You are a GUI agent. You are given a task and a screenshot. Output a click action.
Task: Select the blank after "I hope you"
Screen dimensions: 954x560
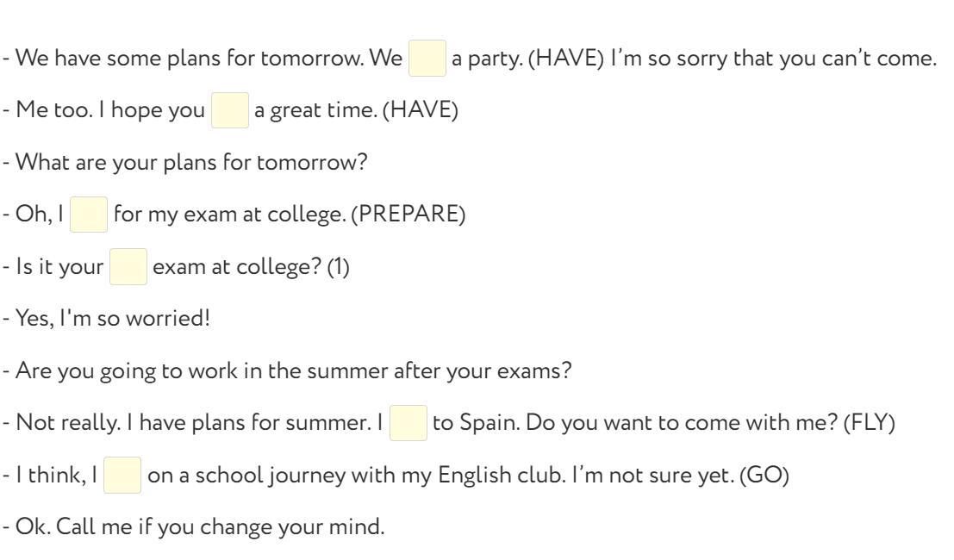pos(230,110)
